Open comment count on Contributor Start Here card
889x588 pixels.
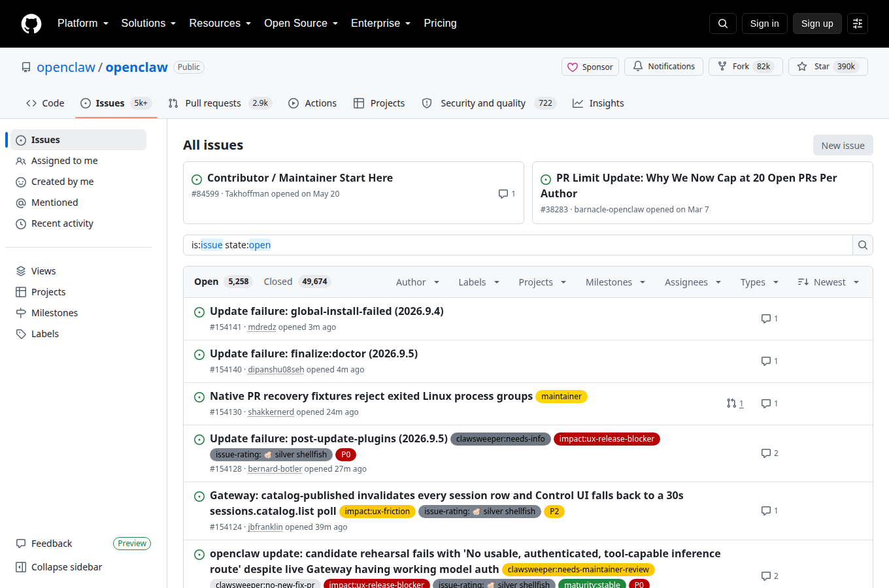507,194
